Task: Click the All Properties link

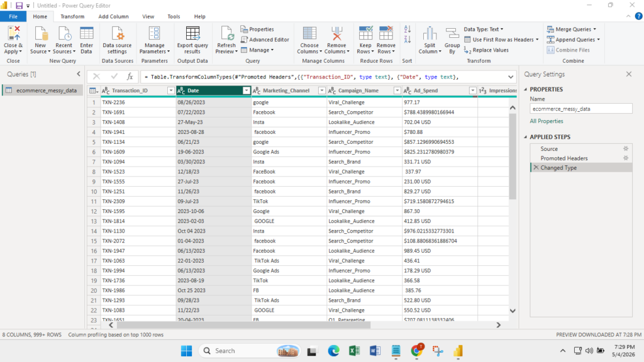Action: [547, 121]
